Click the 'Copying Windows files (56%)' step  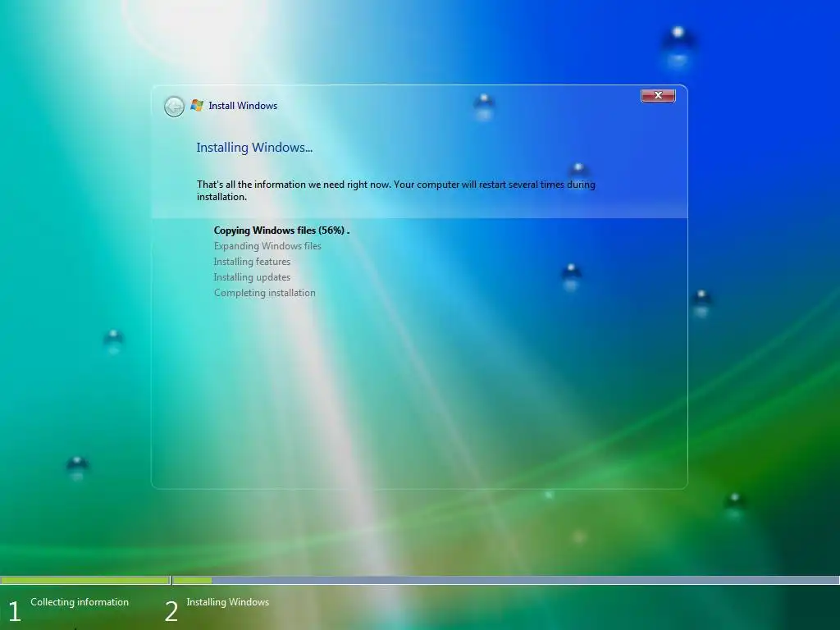point(282,231)
